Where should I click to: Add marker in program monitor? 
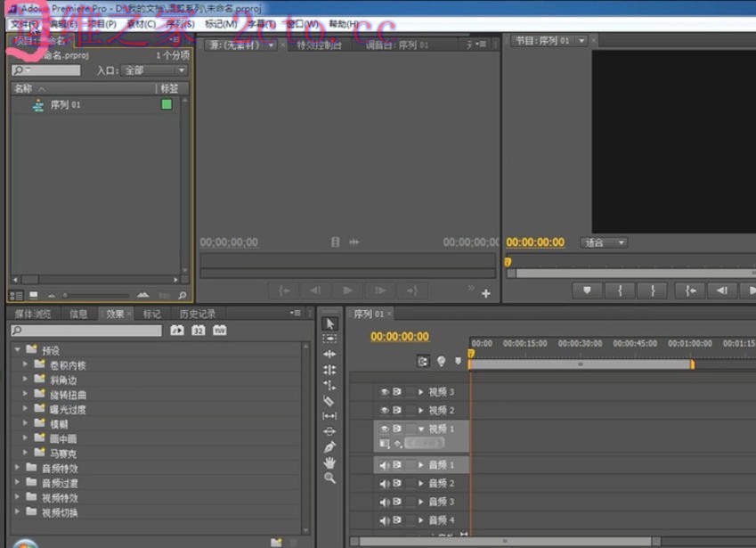(x=587, y=290)
